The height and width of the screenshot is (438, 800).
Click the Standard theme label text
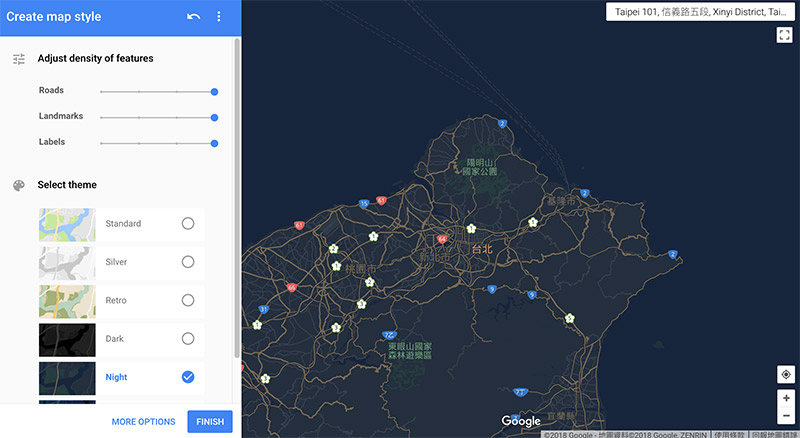coord(123,224)
